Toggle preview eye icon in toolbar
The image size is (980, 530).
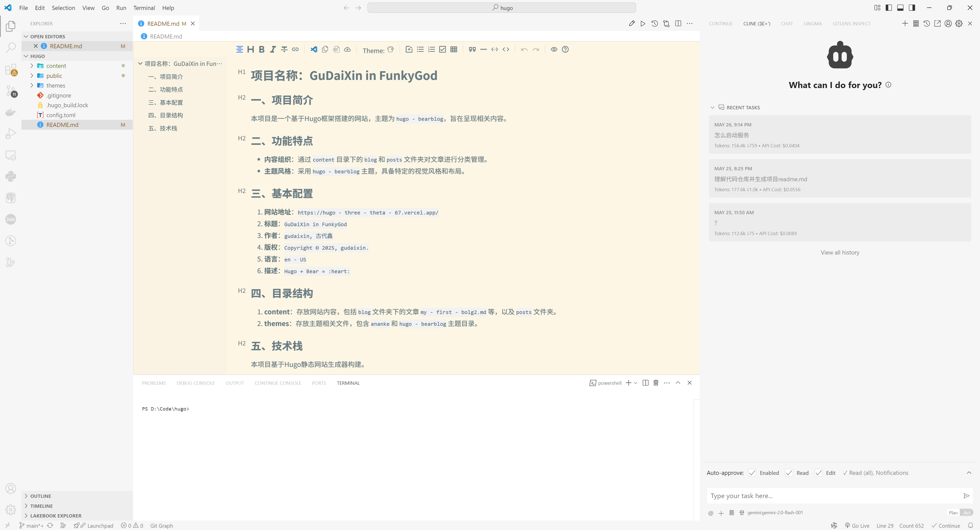click(x=554, y=50)
